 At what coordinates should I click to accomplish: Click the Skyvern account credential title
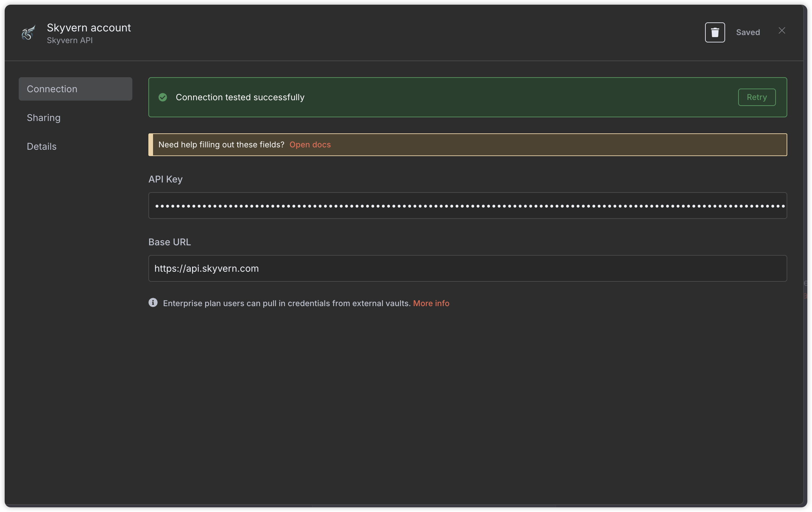click(89, 28)
